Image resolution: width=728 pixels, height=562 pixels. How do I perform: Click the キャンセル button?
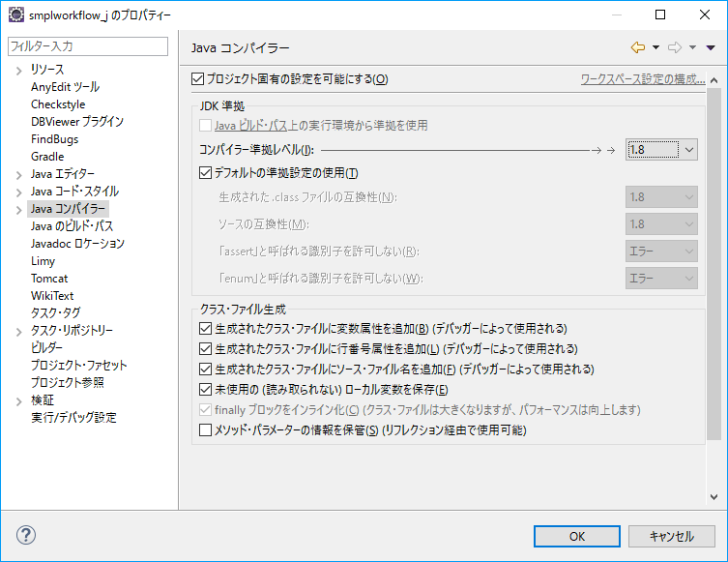click(x=672, y=537)
